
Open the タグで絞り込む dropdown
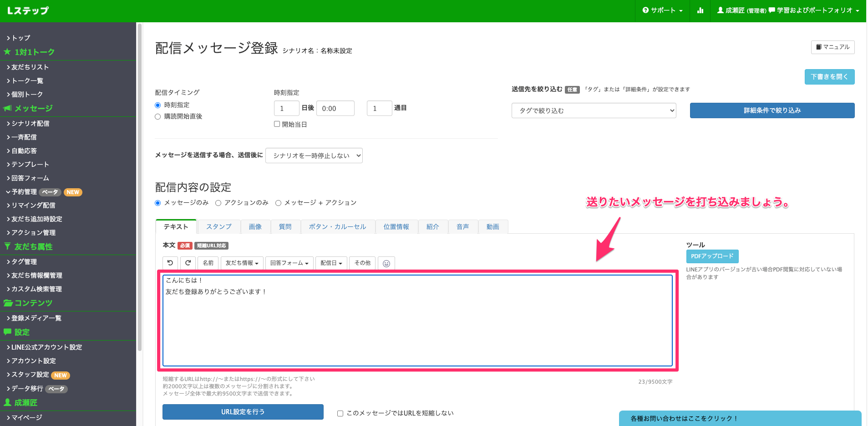coord(594,110)
